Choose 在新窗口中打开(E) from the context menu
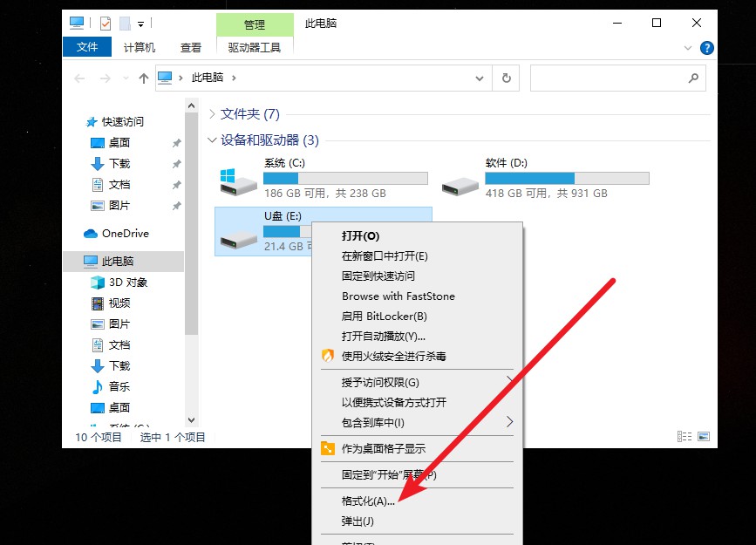 pos(417,256)
